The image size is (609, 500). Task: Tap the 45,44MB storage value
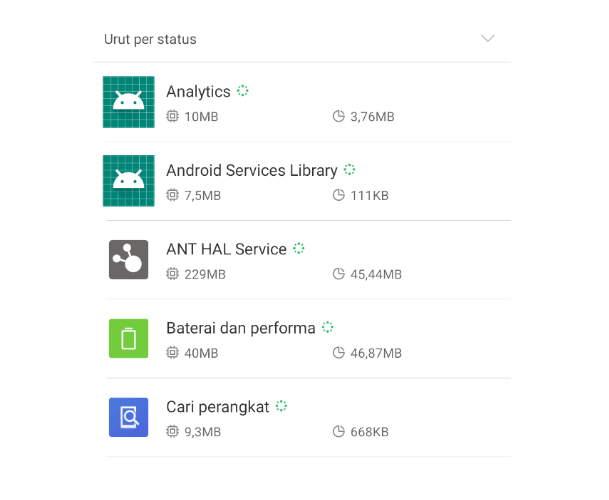(376, 274)
